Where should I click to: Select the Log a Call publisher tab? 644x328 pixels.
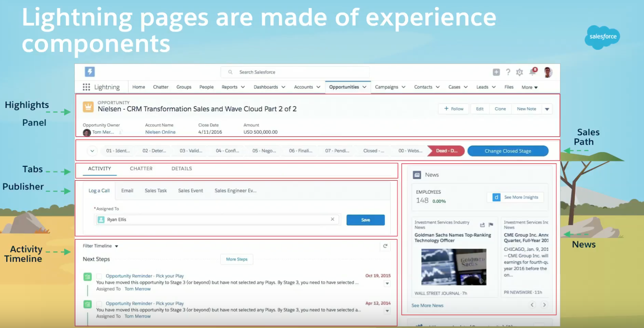click(x=99, y=191)
